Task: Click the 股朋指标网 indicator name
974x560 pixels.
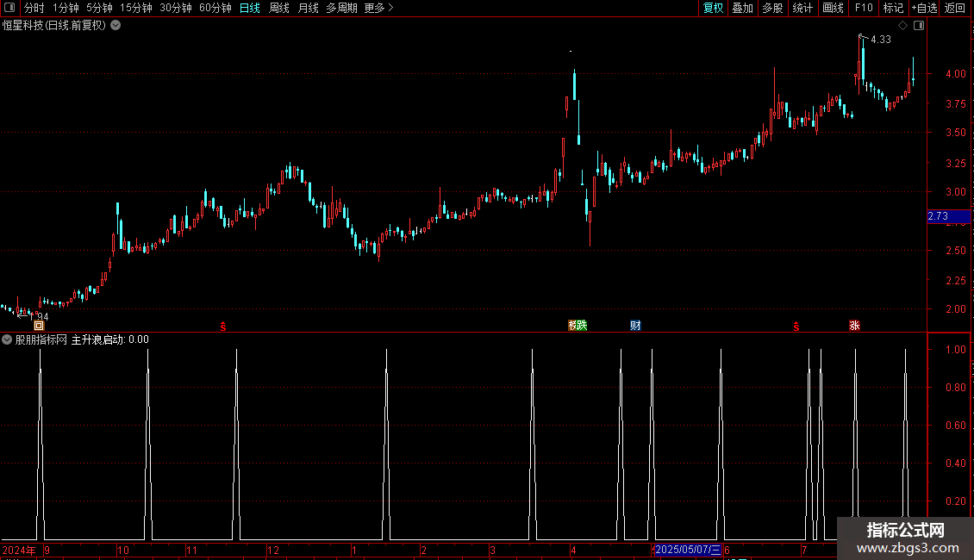Action: (41, 339)
